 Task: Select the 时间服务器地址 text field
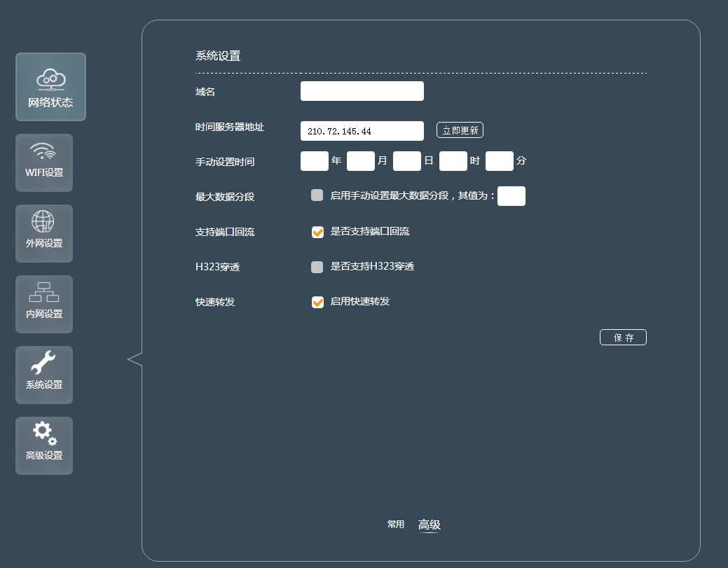[x=362, y=130]
